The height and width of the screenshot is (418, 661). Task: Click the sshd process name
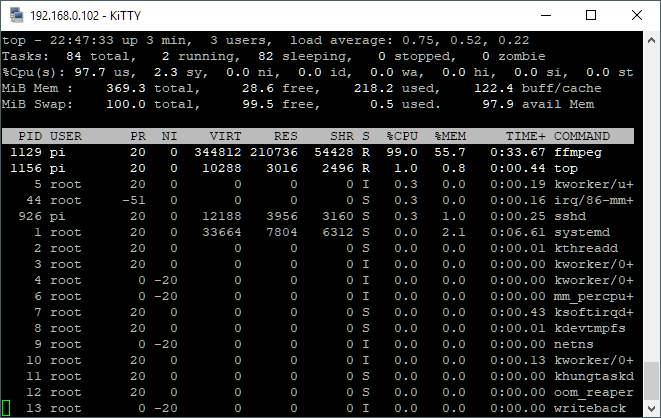click(570, 216)
